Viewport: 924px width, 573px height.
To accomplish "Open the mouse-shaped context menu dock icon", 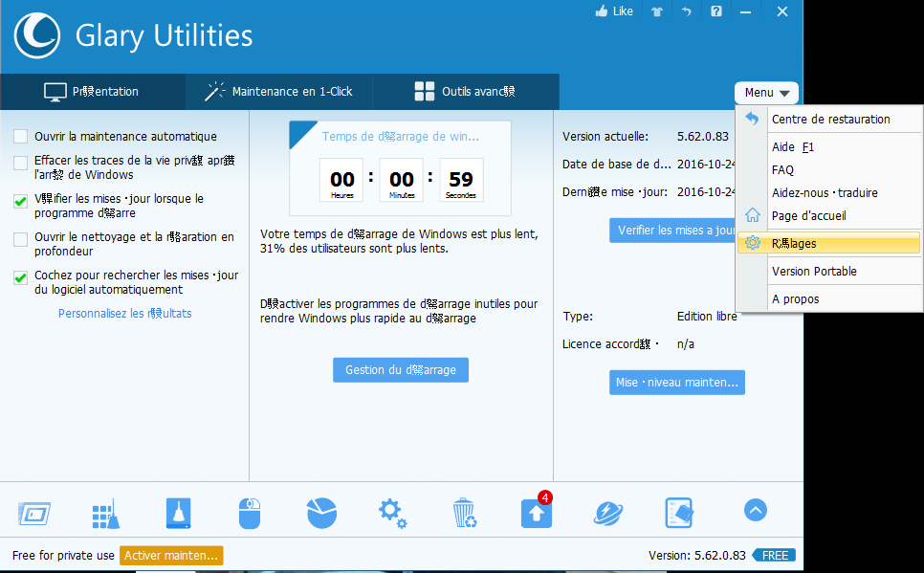I will pos(250,513).
